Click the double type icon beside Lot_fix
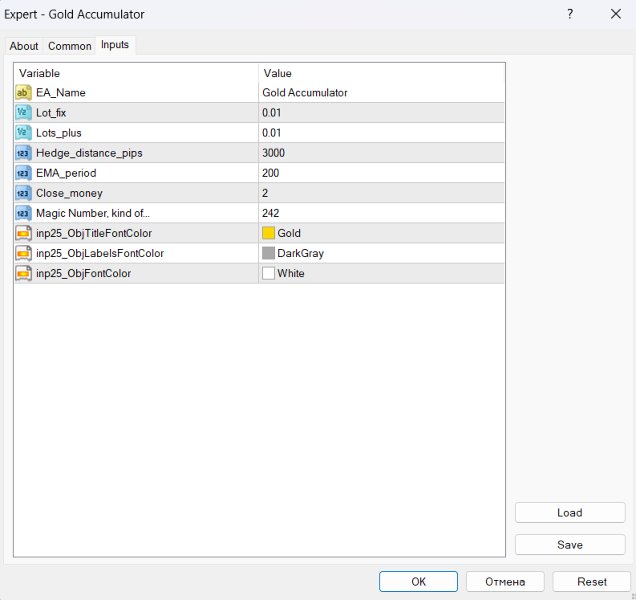 click(x=24, y=112)
